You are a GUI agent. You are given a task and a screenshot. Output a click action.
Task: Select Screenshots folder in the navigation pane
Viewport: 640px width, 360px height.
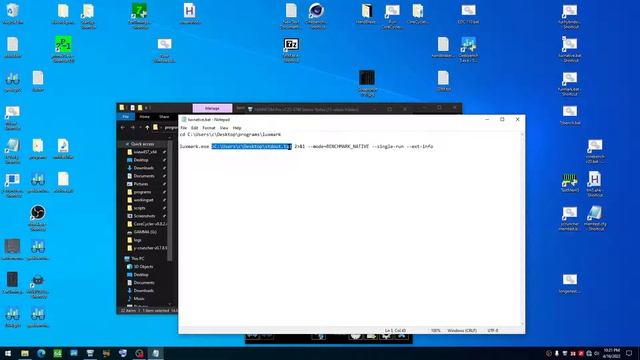click(x=144, y=216)
